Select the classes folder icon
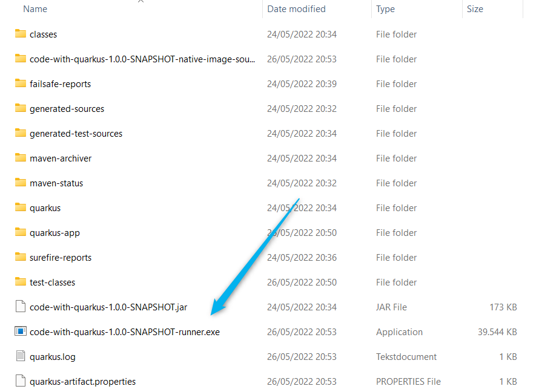This screenshot has height=392, width=539. point(20,34)
